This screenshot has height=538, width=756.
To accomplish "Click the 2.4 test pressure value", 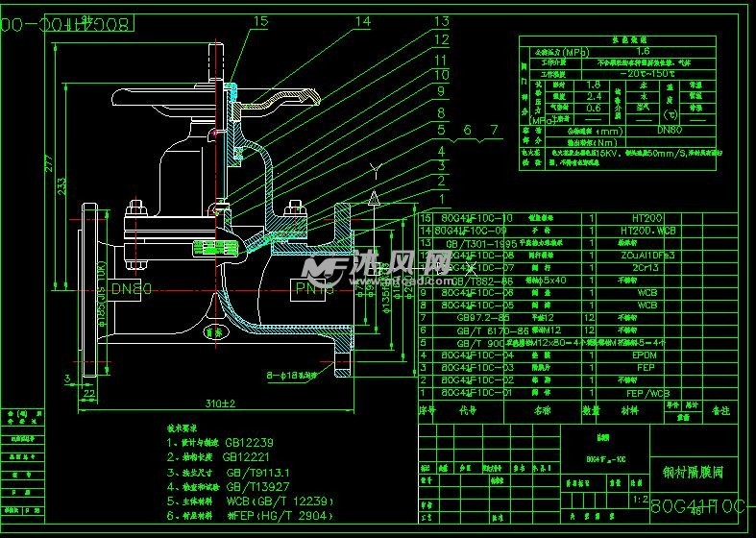I will click(x=594, y=96).
